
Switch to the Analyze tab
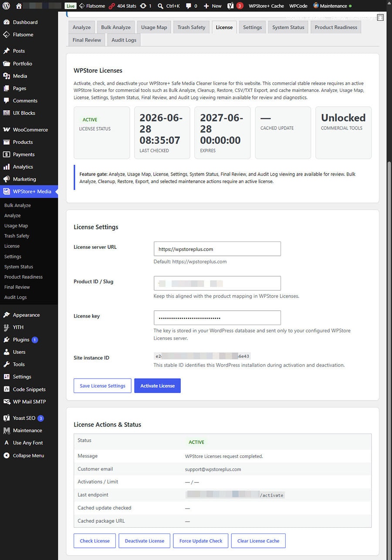point(81,27)
